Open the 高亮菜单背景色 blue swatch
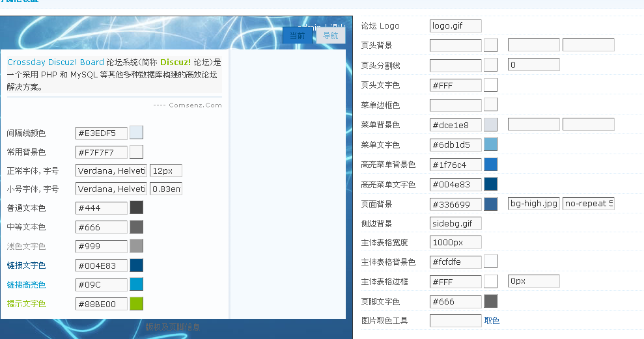The image size is (644, 339). [x=490, y=164]
